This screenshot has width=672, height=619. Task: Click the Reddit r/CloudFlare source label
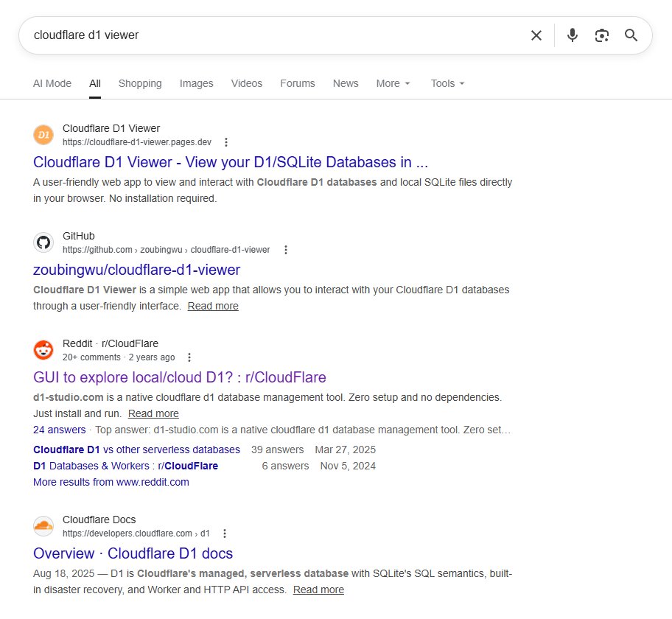pos(111,343)
